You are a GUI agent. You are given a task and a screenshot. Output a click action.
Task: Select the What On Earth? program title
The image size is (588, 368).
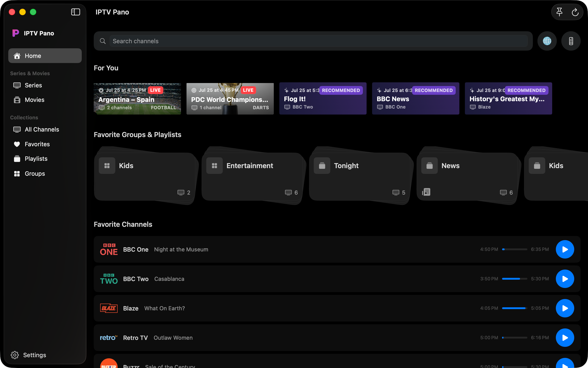pos(165,308)
